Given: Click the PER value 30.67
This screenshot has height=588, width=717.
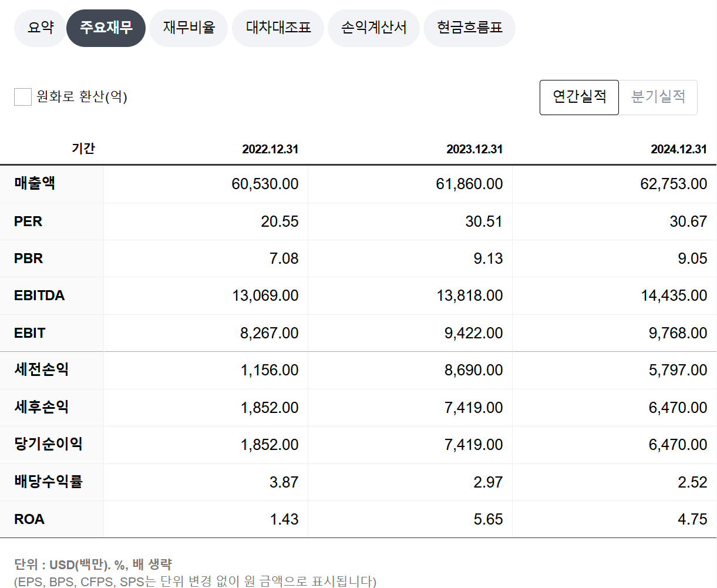Looking at the screenshot, I should (x=688, y=221).
